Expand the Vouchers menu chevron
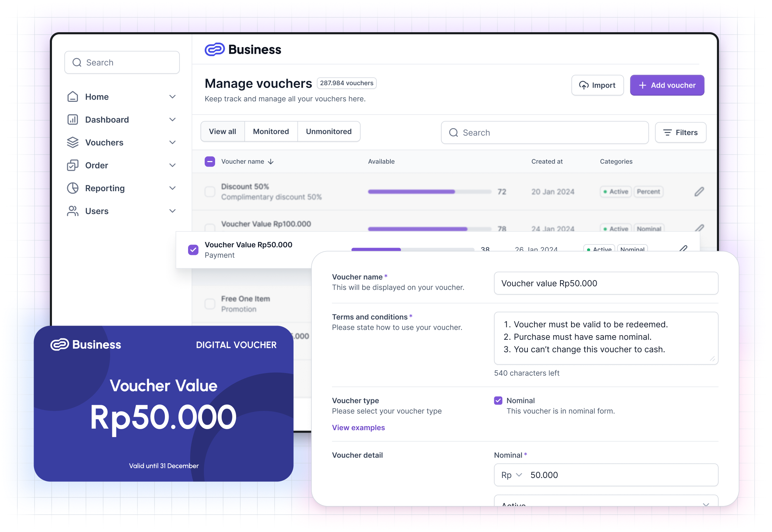The height and width of the screenshot is (532, 772). pyautogui.click(x=172, y=142)
